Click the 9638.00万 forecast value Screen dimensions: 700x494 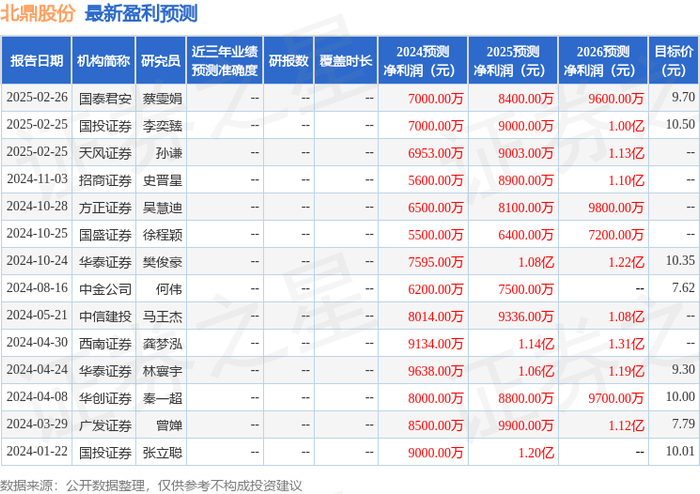point(435,371)
